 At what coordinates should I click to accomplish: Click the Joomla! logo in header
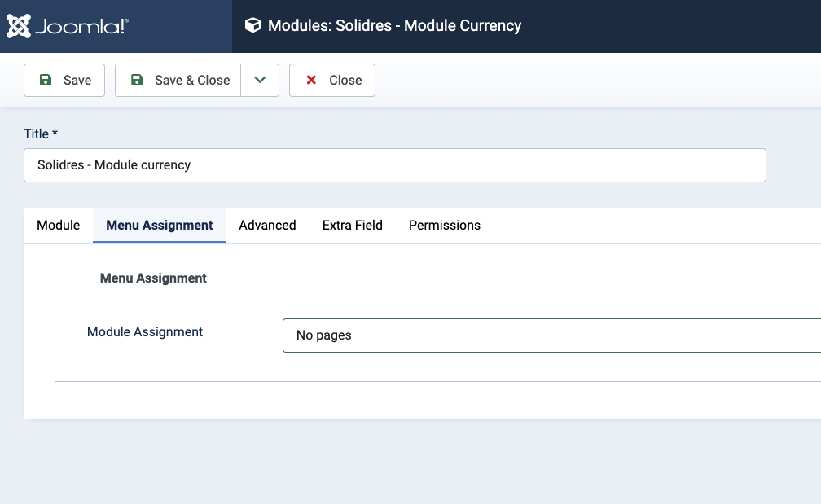point(68,26)
